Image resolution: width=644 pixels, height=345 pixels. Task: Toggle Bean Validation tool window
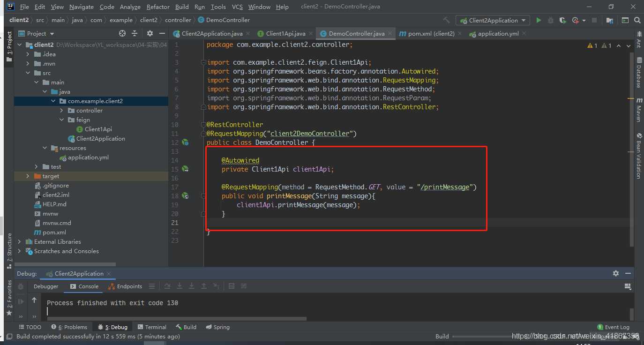point(639,156)
